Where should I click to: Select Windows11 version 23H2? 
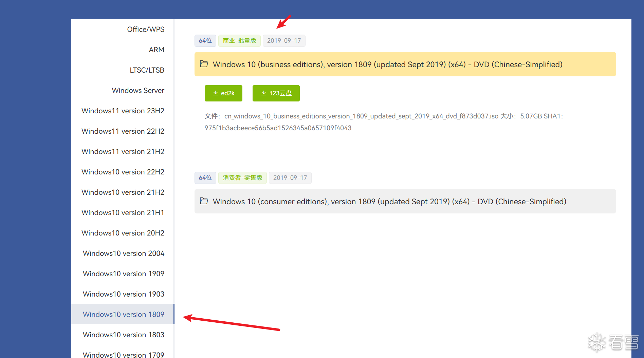(123, 111)
